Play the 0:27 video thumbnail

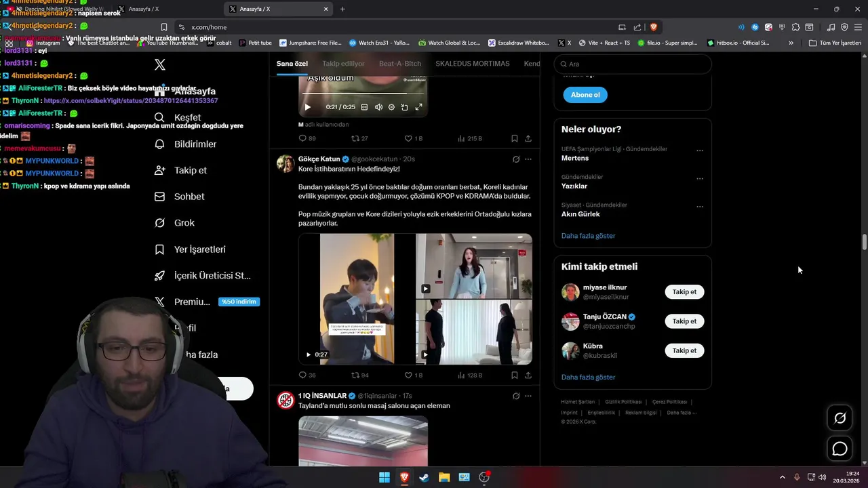pyautogui.click(x=357, y=299)
